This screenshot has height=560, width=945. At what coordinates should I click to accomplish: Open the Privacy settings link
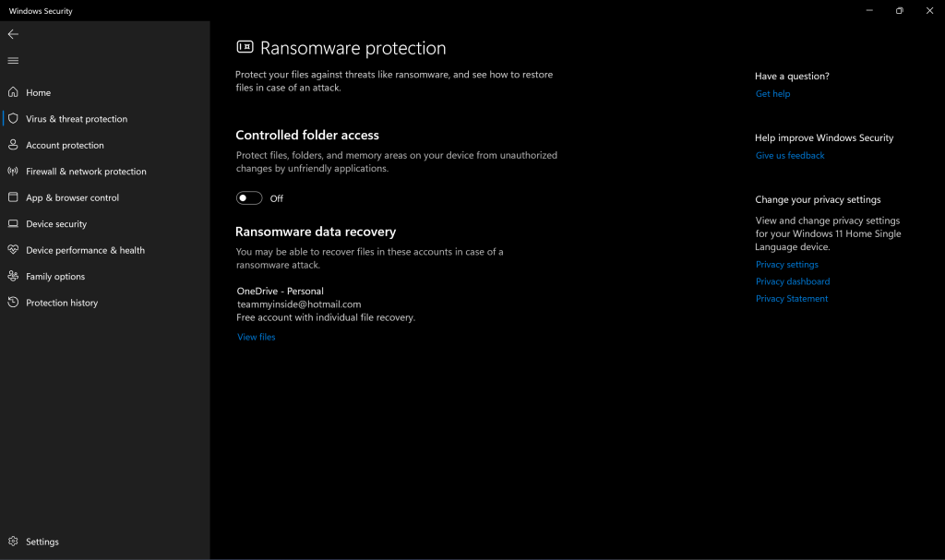pos(787,265)
